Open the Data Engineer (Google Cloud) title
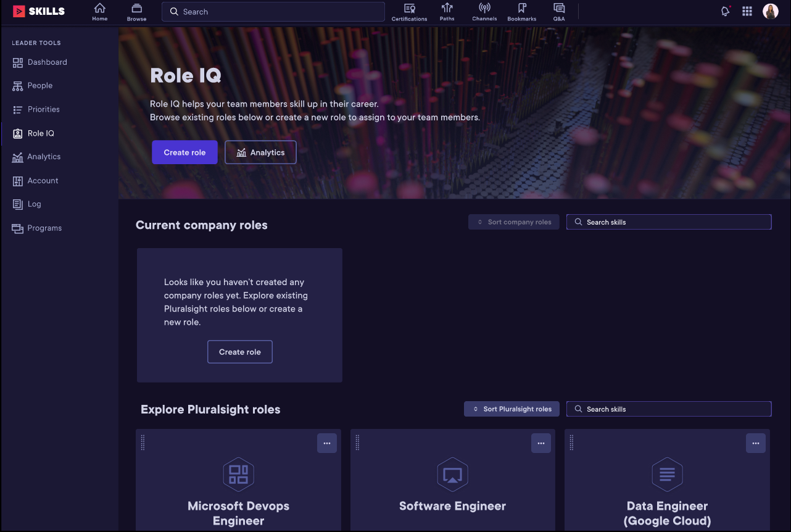The image size is (791, 532). (x=667, y=513)
